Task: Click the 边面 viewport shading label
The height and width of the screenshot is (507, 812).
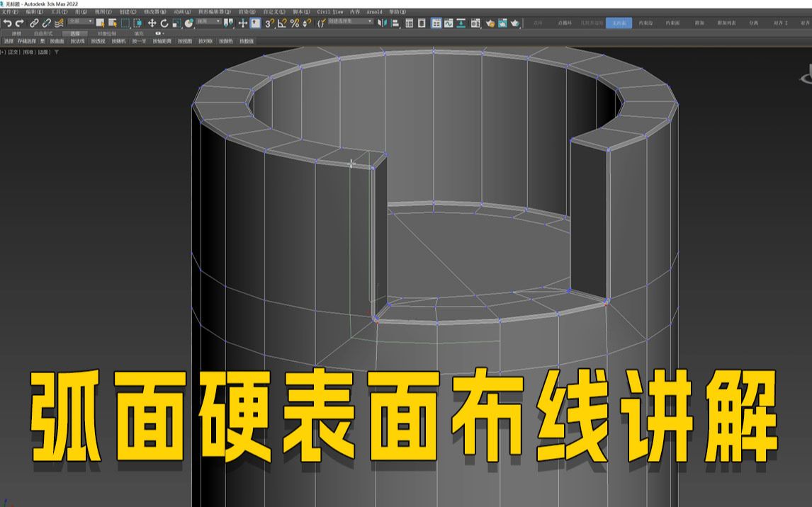Action: click(x=43, y=52)
